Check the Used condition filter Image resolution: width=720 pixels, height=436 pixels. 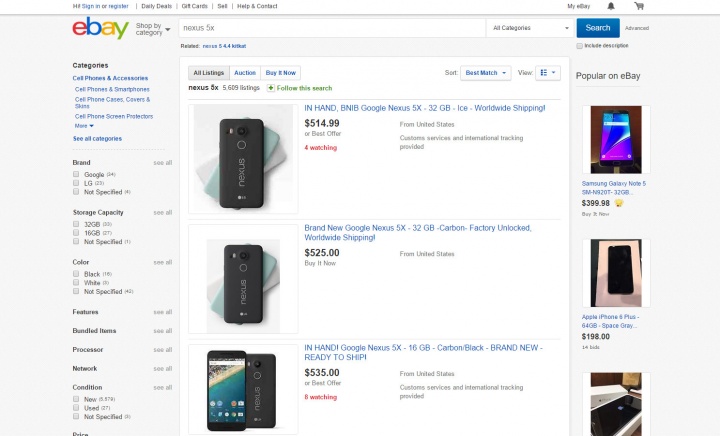(76, 408)
